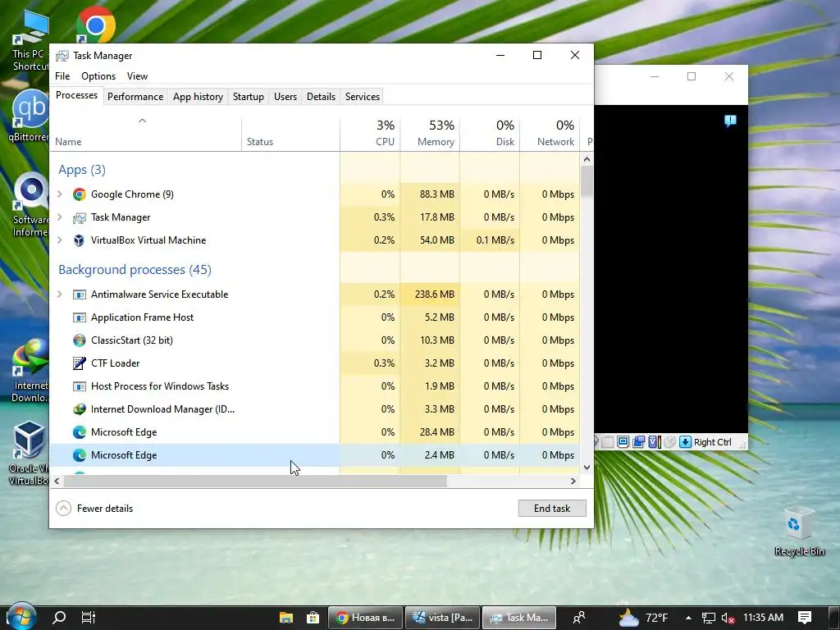Open Recycle Bin desktop icon
The height and width of the screenshot is (630, 840).
click(799, 532)
